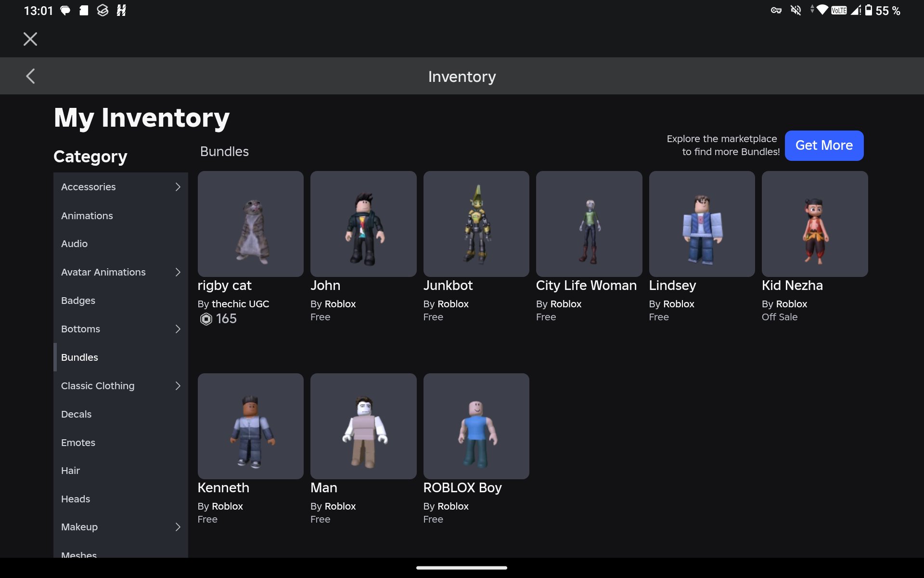Open the Makeup category

[121, 527]
